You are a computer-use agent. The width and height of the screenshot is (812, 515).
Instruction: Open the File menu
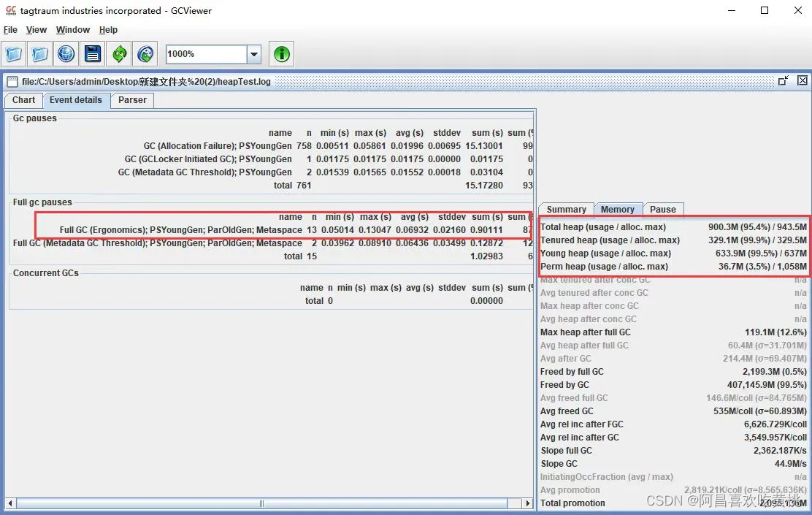pyautogui.click(x=10, y=30)
